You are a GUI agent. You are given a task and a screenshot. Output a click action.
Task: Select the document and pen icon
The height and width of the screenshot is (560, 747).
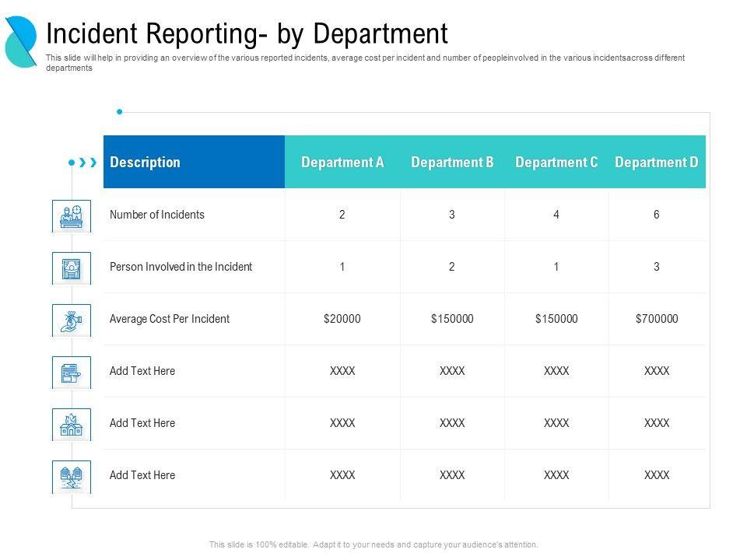(x=72, y=371)
